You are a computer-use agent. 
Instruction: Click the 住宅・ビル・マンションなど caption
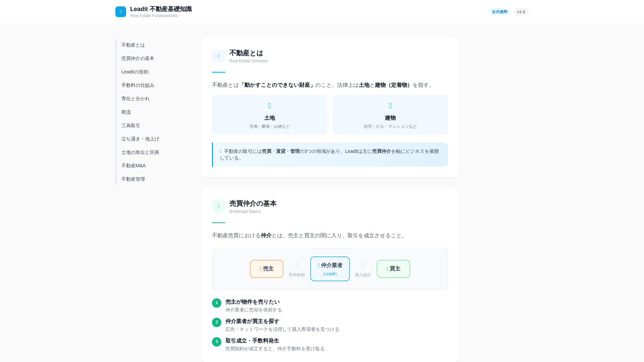tap(390, 126)
